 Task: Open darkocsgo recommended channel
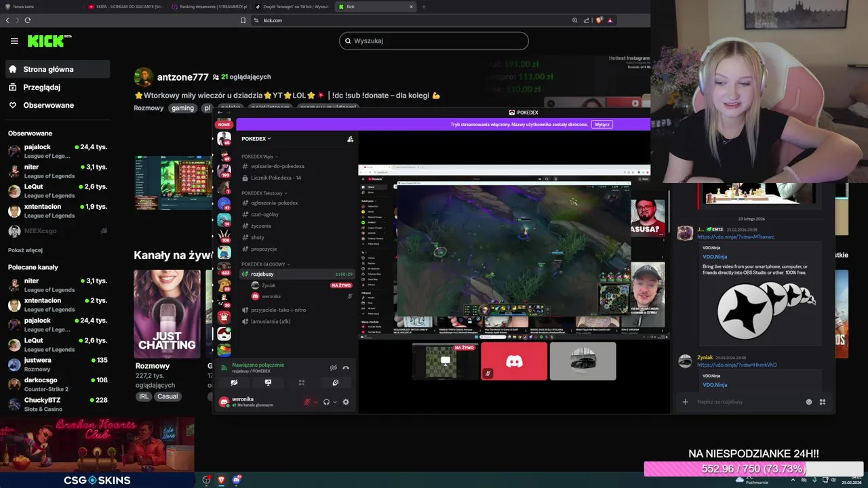(x=58, y=384)
